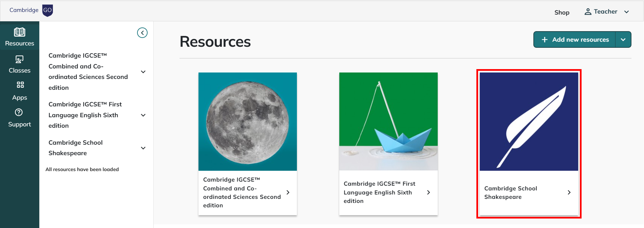Open the moon cover thumbnail
This screenshot has width=644, height=228.
point(248,122)
